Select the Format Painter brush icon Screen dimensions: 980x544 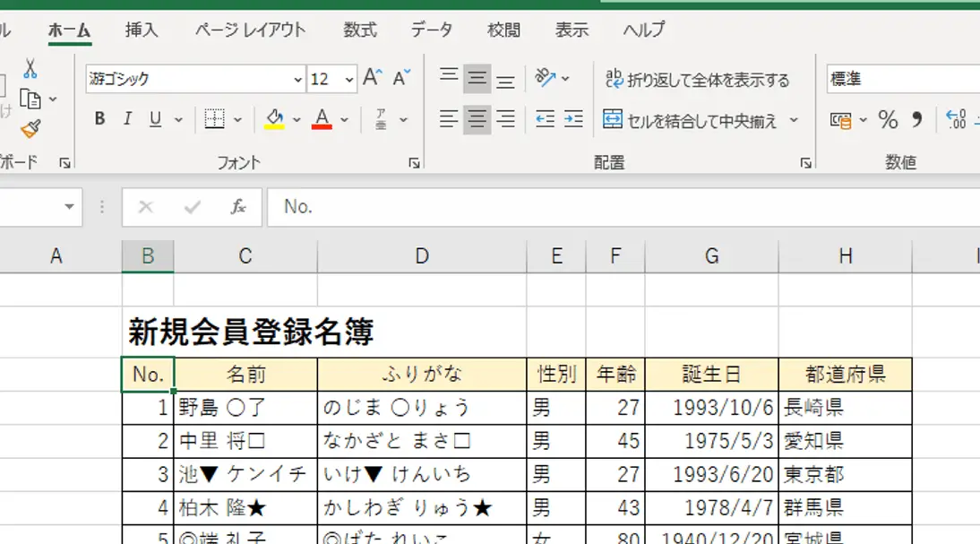click(29, 130)
